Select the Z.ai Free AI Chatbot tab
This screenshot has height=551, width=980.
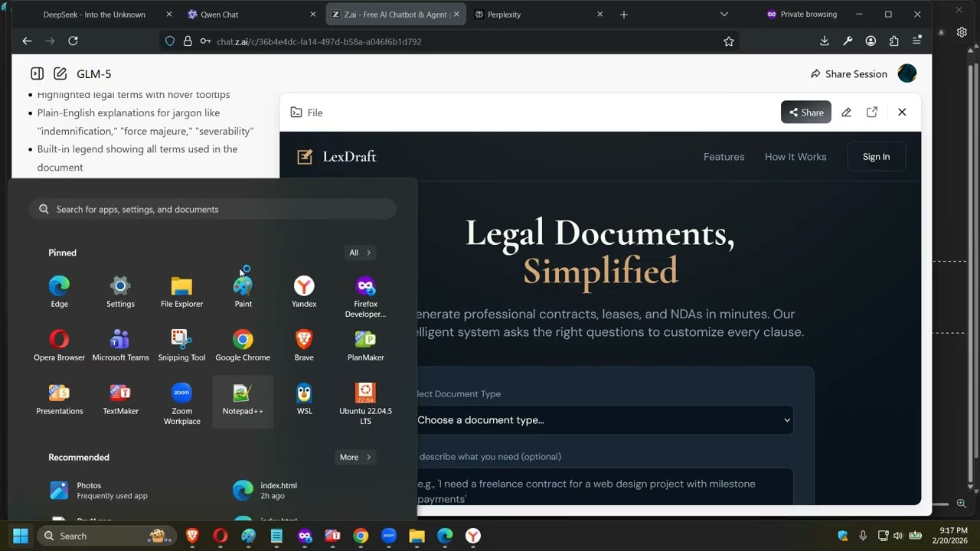click(x=396, y=15)
